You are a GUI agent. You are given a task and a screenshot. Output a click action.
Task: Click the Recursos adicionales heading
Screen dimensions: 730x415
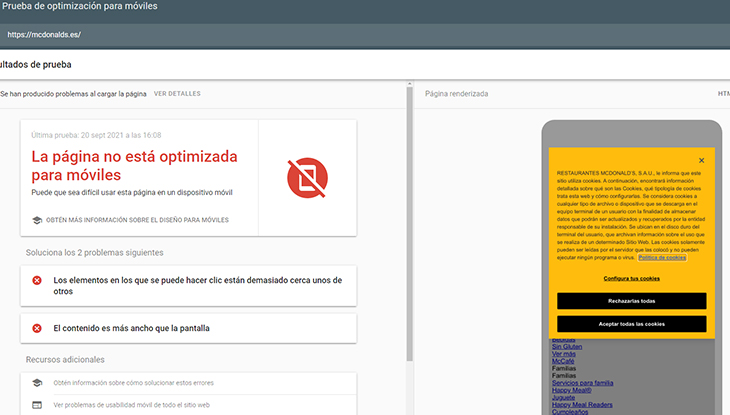click(65, 360)
